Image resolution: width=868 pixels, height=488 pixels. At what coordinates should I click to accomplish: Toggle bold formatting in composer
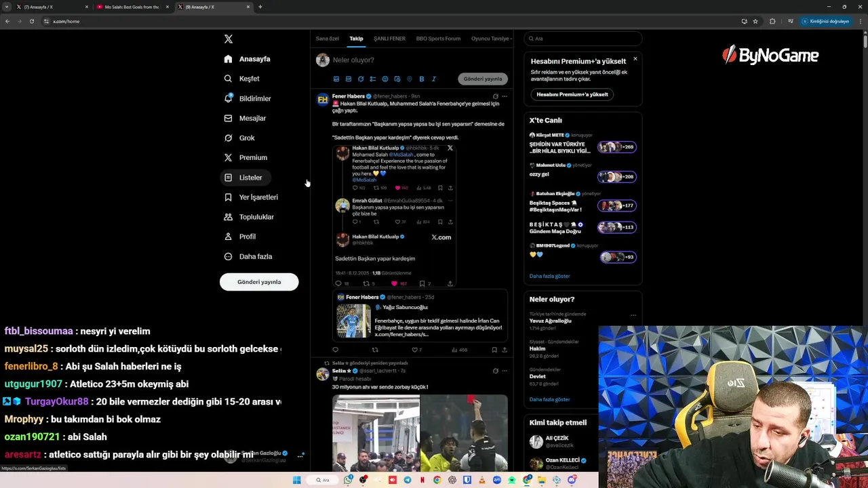(421, 79)
